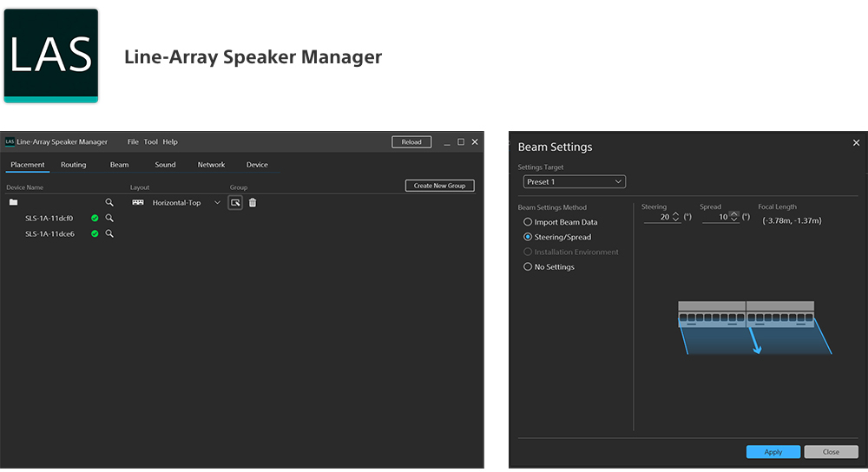Expand the Horizontal-Top layout dropdown

coord(217,202)
